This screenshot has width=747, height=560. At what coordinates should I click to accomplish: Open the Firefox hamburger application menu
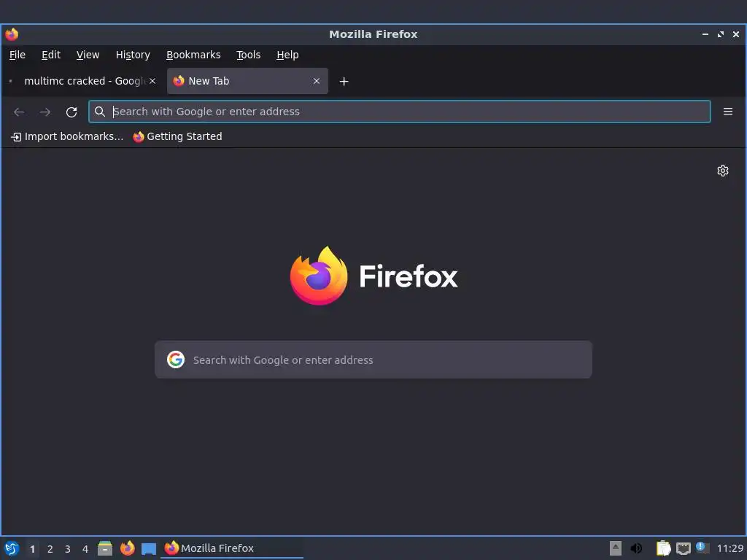pos(727,112)
